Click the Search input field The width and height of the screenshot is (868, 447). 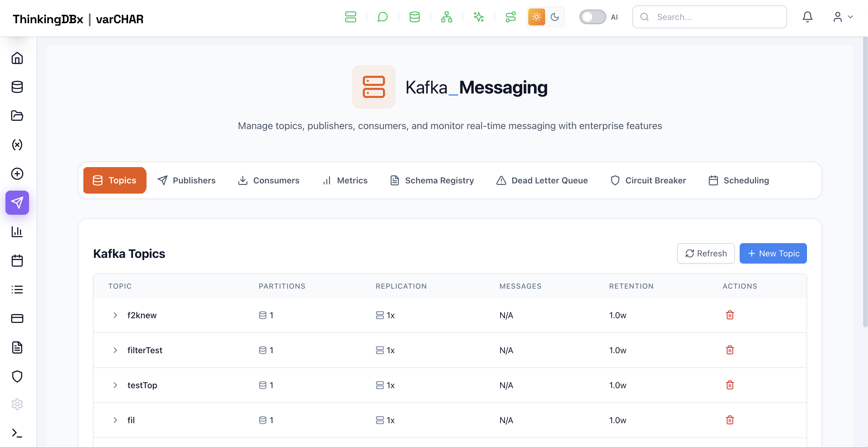(714, 17)
